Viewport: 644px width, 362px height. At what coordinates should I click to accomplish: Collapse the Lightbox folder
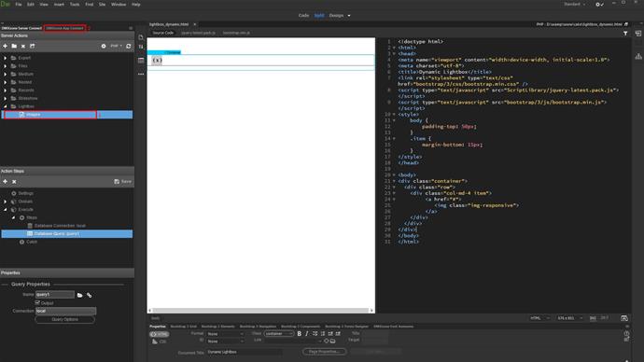(x=5, y=106)
